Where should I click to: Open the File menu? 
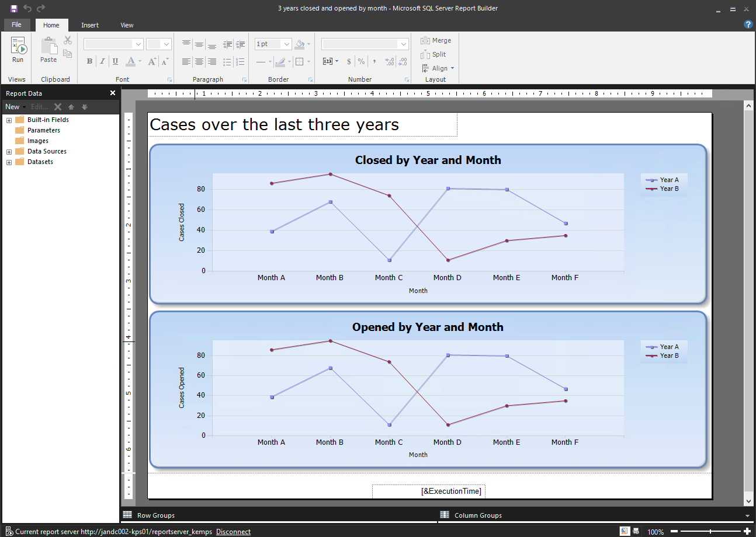point(16,25)
